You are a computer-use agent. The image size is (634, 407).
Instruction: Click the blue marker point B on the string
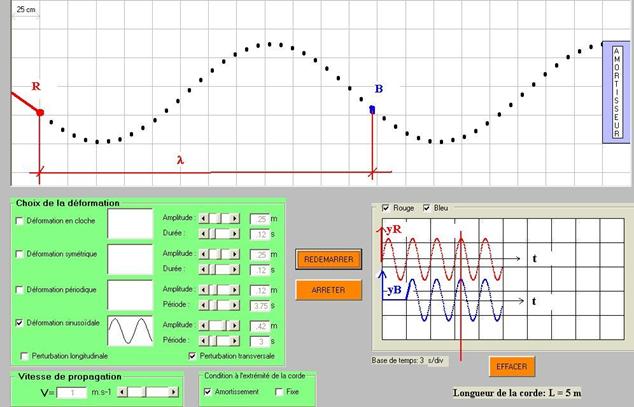pyautogui.click(x=373, y=109)
